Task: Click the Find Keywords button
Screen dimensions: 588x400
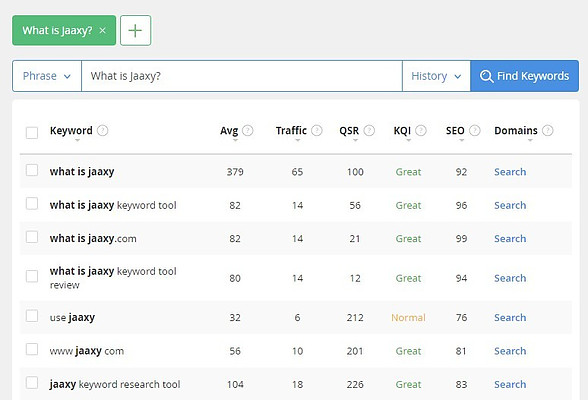Action: pyautogui.click(x=525, y=76)
